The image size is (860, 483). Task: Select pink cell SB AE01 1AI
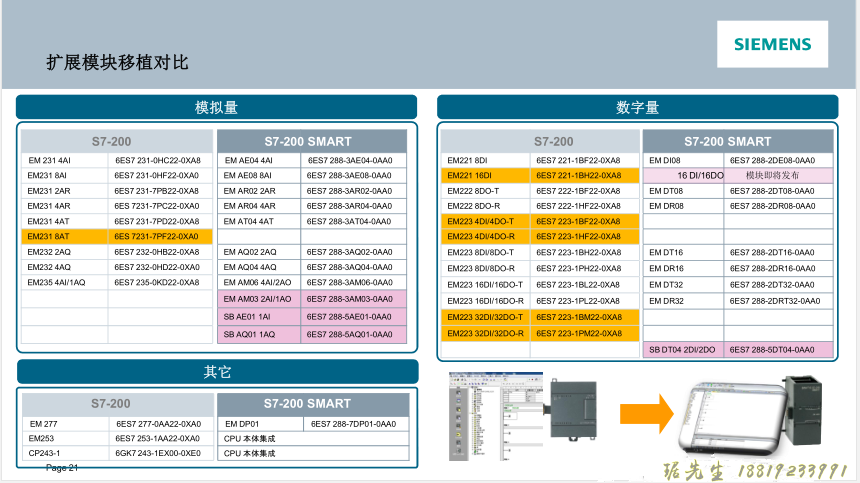point(259,317)
